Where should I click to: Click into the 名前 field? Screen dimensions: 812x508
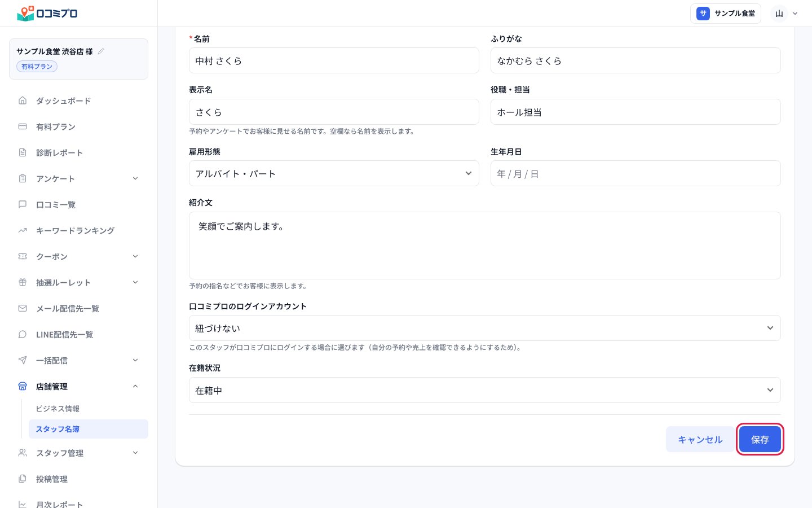(334, 60)
